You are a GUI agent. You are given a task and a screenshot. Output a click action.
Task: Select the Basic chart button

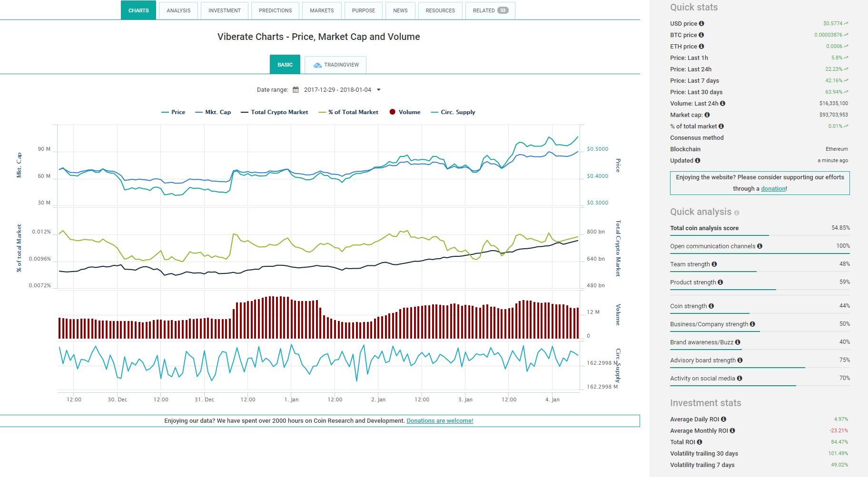[285, 65]
